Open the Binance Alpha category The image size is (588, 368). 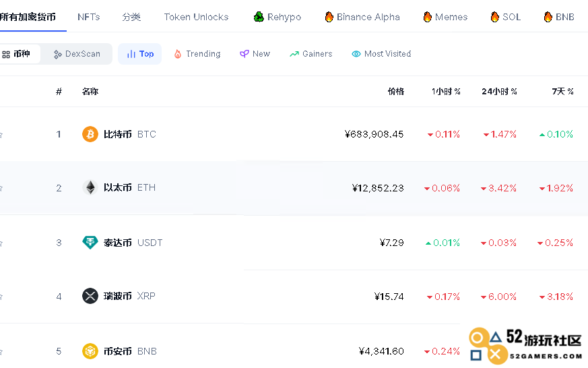pos(362,17)
